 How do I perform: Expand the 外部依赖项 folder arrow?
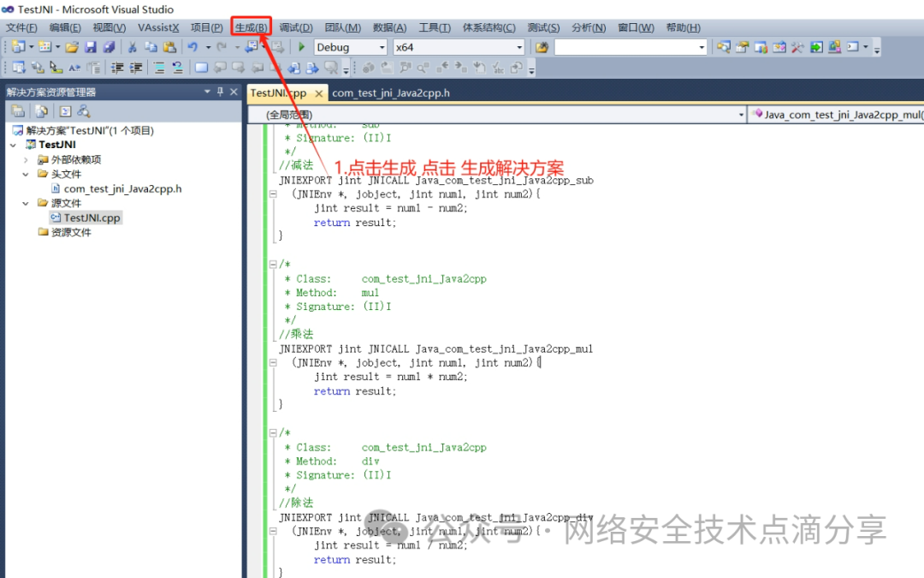tap(26, 160)
